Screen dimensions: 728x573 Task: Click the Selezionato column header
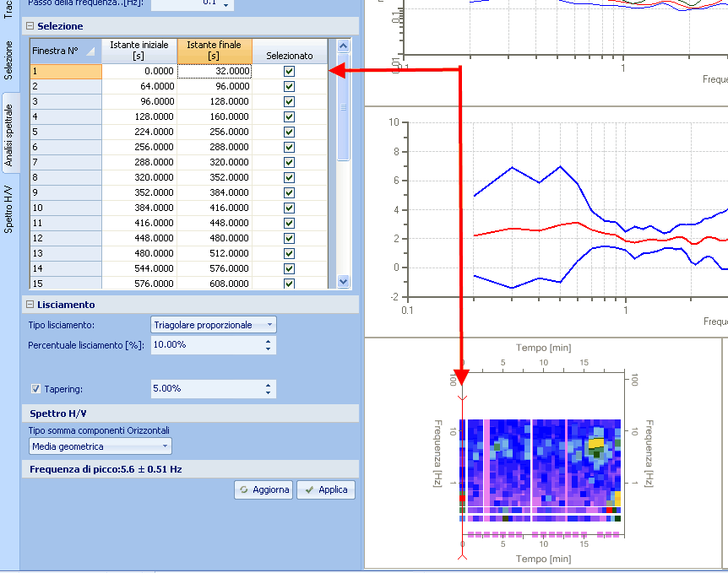click(x=290, y=51)
